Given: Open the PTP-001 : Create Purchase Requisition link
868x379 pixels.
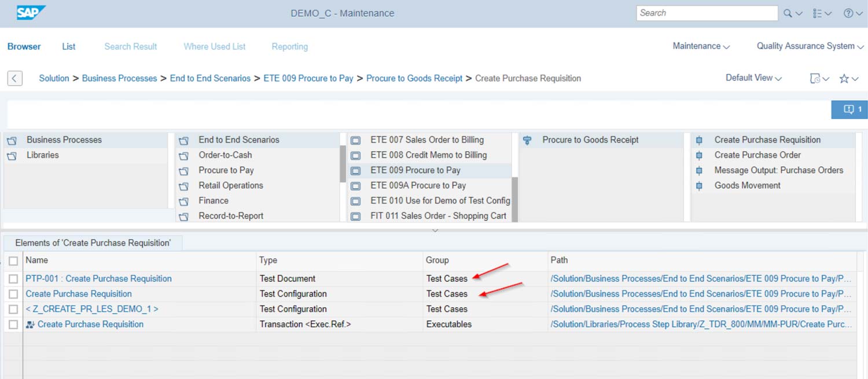Looking at the screenshot, I should tap(98, 279).
